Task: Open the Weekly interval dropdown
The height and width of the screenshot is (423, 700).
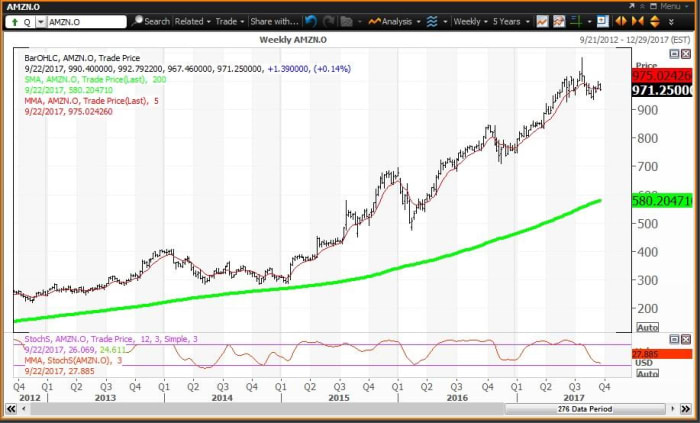Action: click(x=468, y=20)
